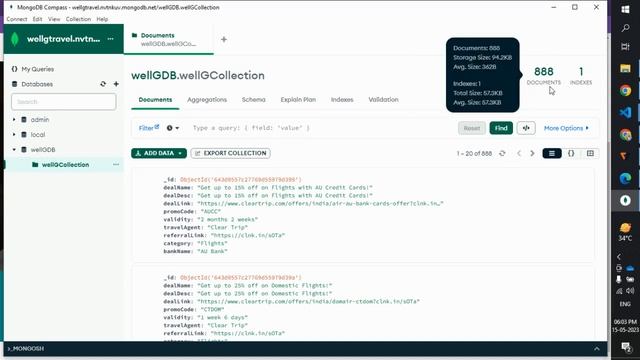Refresh the databases list
640x360 pixels.
[x=103, y=84]
